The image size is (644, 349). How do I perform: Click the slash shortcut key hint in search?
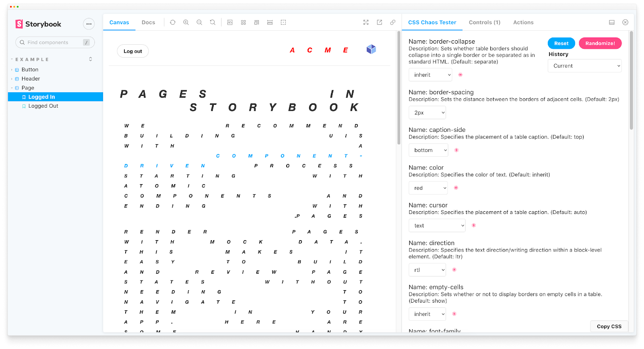(87, 42)
